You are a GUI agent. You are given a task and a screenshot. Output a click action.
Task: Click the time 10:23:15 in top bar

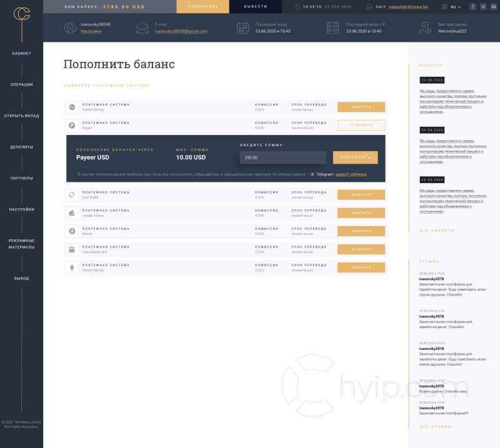point(312,7)
